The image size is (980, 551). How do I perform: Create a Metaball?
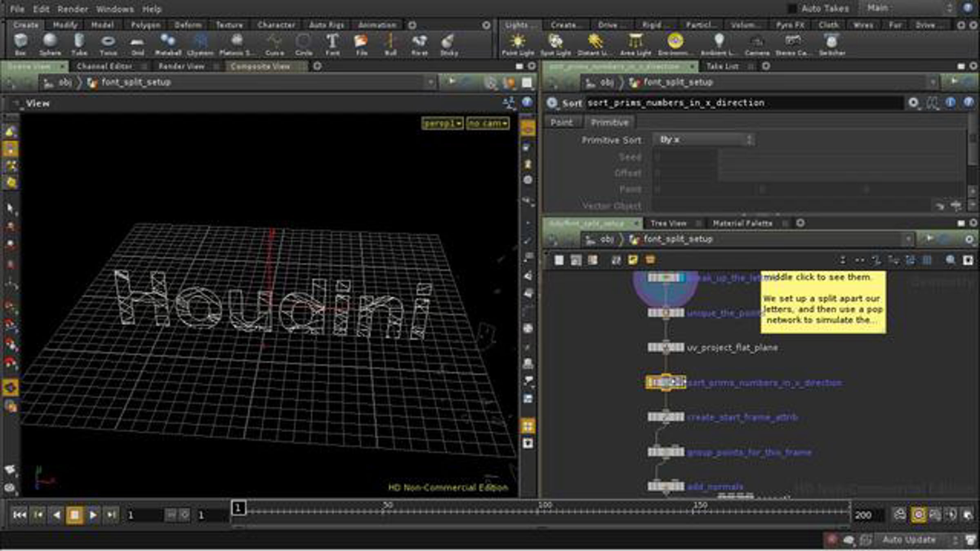168,44
